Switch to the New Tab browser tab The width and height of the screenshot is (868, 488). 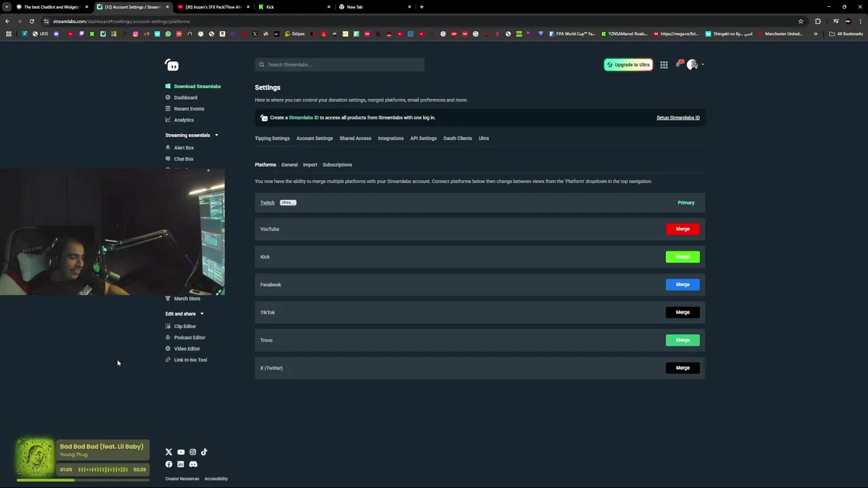pyautogui.click(x=374, y=7)
